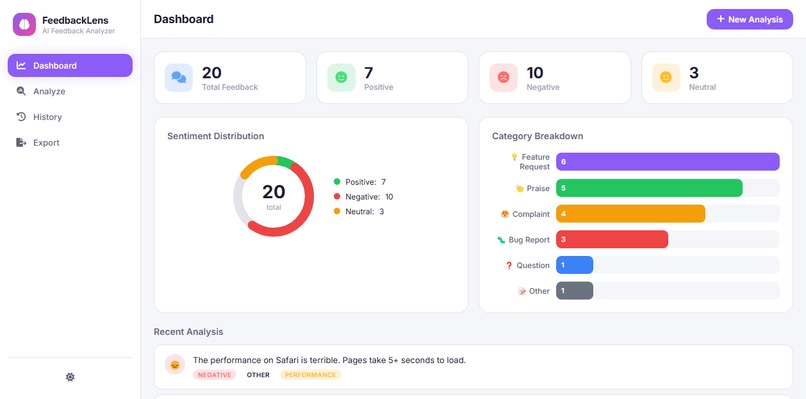Click the Export file icon
The height and width of the screenshot is (399, 806).
click(21, 142)
